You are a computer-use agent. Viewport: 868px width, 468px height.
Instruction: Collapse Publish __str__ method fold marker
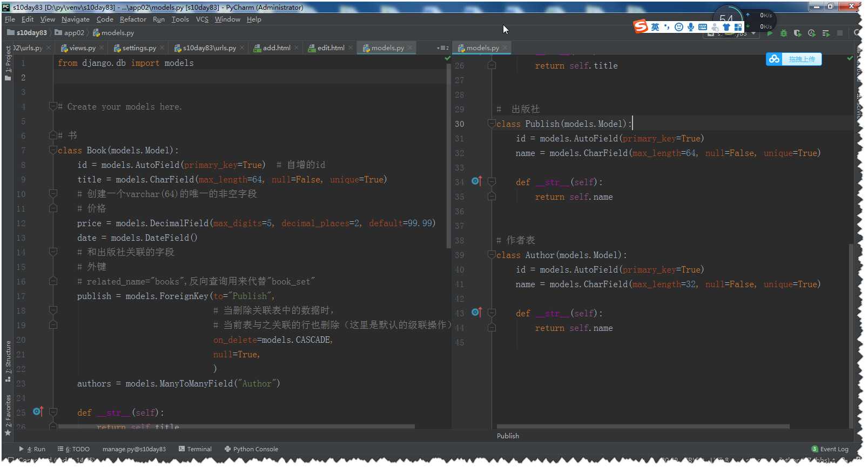coord(492,182)
